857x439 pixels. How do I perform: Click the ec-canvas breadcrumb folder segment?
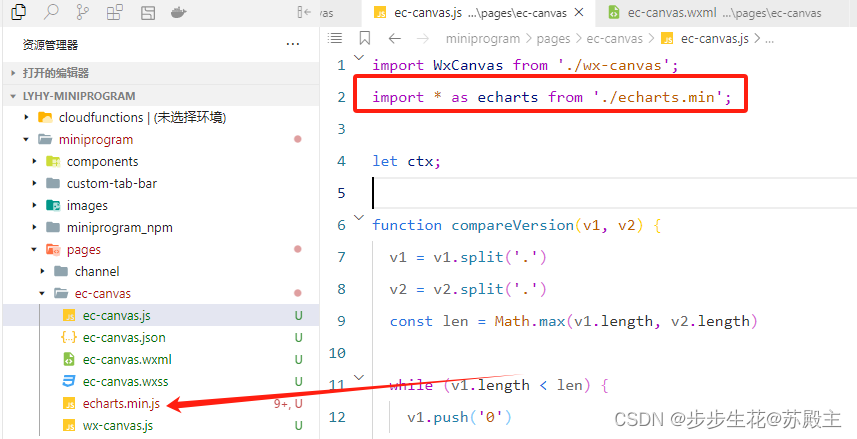point(614,38)
